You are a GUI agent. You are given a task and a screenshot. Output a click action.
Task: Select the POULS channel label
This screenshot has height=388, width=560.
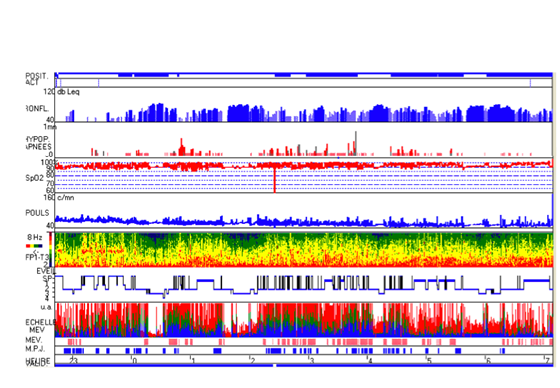pyautogui.click(x=38, y=213)
